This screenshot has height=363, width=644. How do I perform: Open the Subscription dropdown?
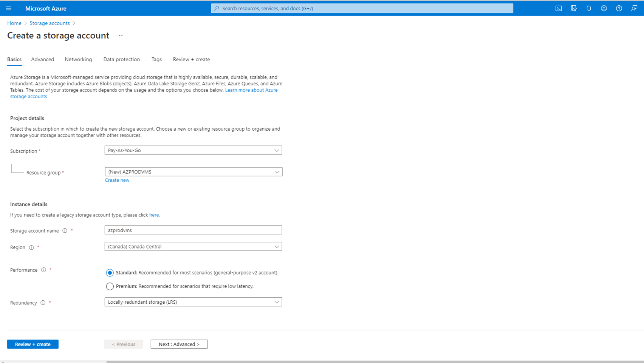tap(193, 150)
